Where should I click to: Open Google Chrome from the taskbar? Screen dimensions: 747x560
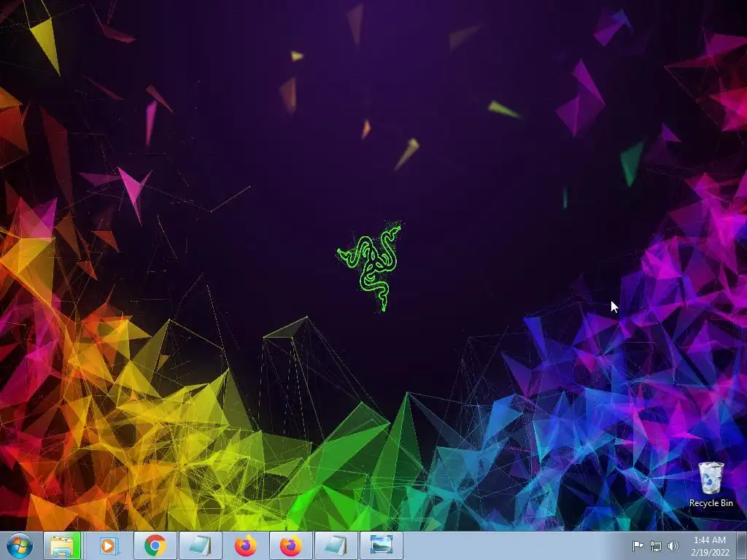(155, 545)
